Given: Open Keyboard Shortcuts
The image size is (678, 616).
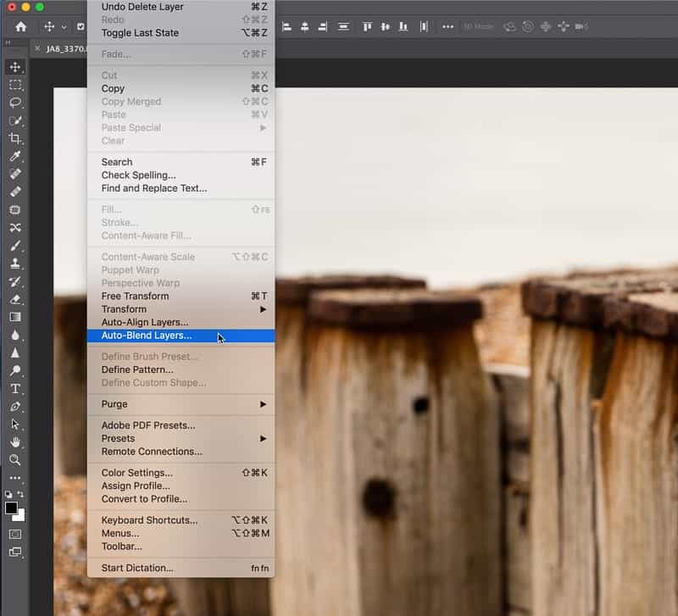Looking at the screenshot, I should (181, 520).
